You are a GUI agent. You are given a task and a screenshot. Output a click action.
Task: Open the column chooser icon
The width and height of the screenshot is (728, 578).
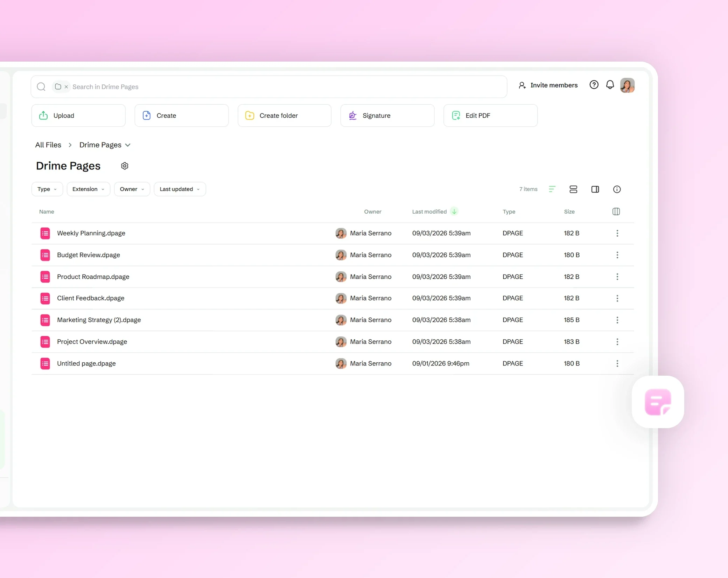point(616,211)
